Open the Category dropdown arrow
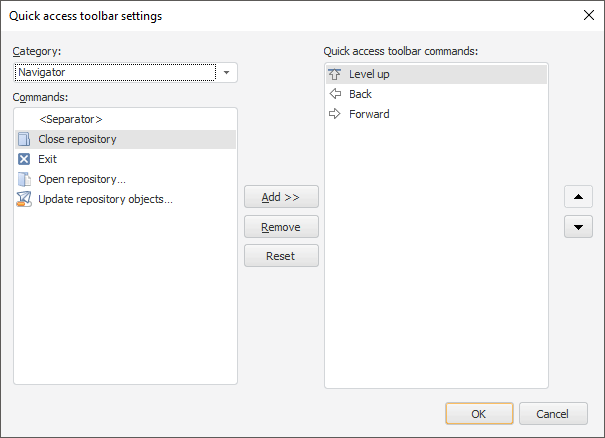This screenshot has width=605, height=438. pyautogui.click(x=227, y=73)
